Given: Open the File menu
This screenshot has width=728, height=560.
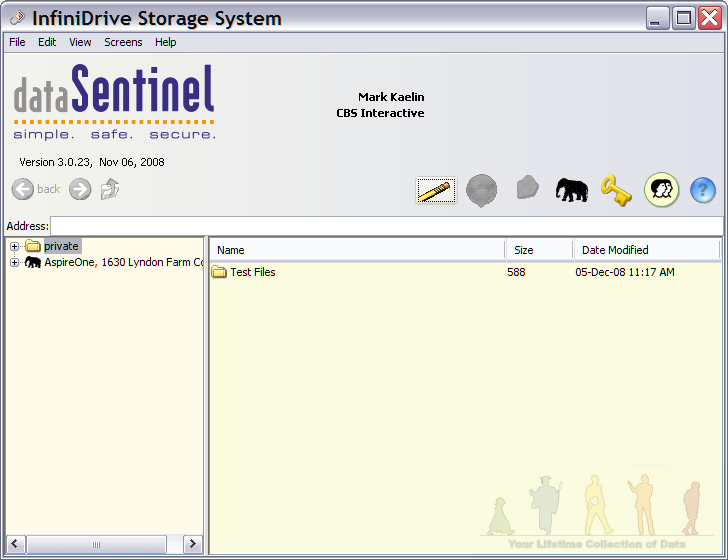Looking at the screenshot, I should click(17, 42).
